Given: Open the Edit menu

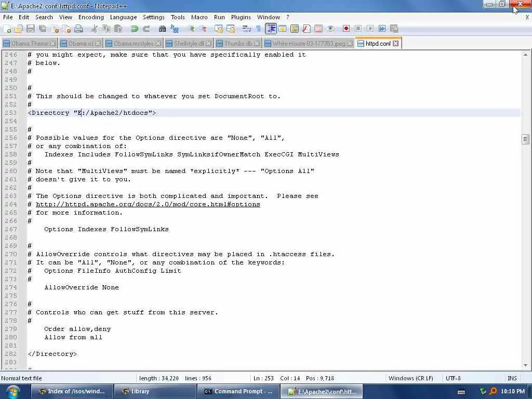Looking at the screenshot, I should tap(24, 17).
